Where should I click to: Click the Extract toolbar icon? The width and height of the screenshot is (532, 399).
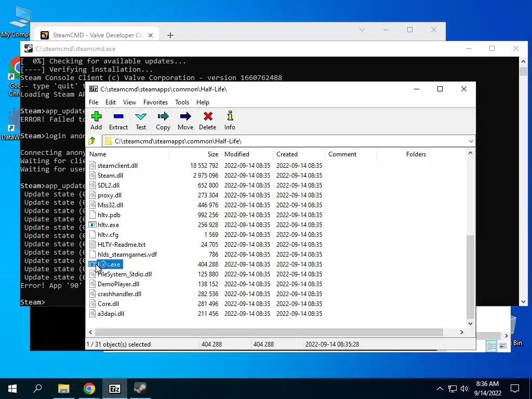(118, 116)
